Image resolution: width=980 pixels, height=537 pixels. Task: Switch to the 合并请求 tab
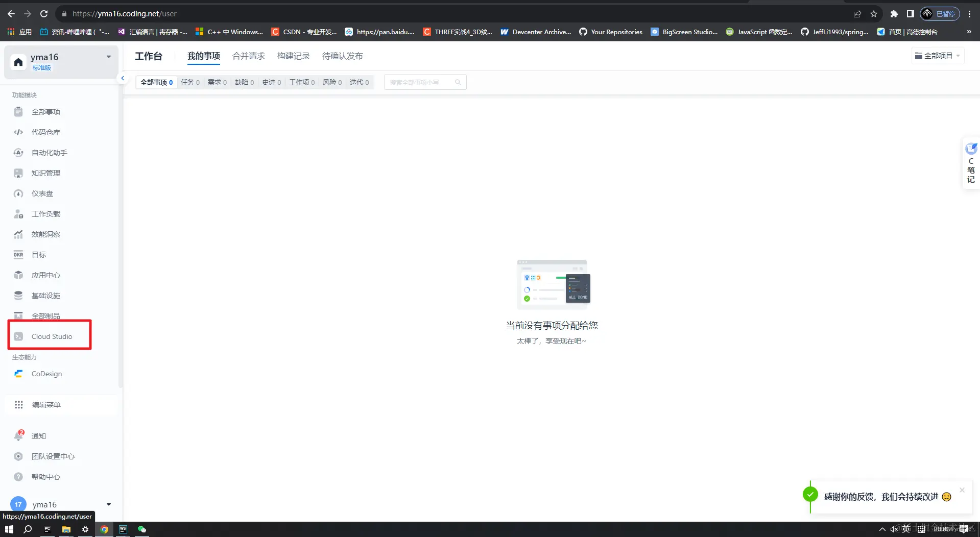249,56
